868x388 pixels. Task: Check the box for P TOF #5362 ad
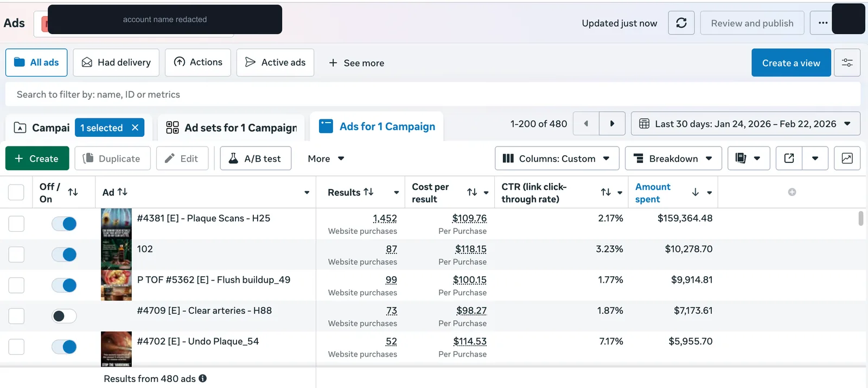click(16, 285)
